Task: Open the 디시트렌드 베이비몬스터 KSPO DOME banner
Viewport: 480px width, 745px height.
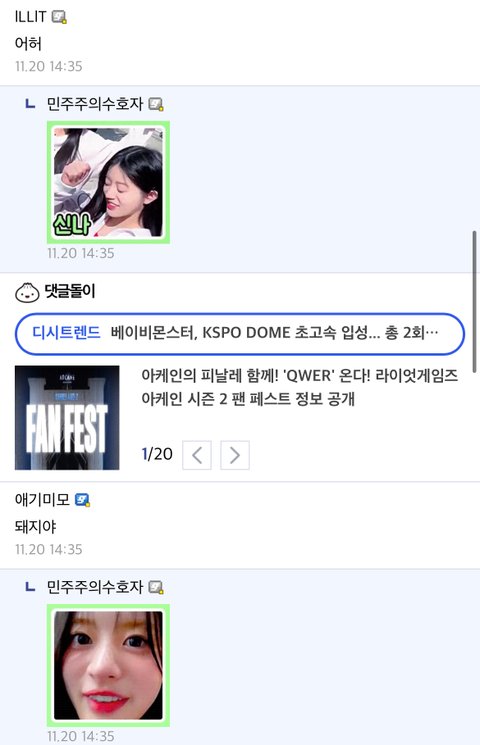Action: (240, 334)
